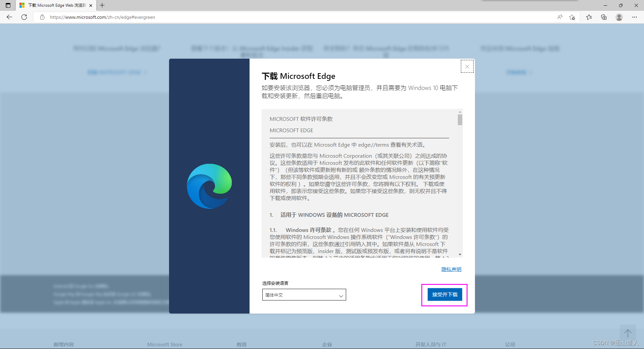Click the Edge logo in dialog

point(209,186)
